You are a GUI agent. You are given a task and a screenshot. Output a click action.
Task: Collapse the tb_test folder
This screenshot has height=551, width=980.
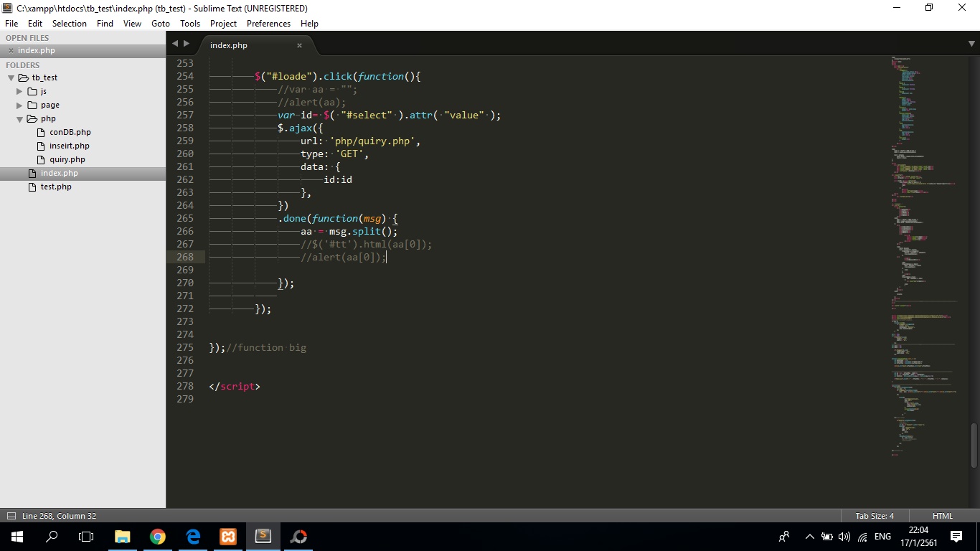[x=11, y=77]
